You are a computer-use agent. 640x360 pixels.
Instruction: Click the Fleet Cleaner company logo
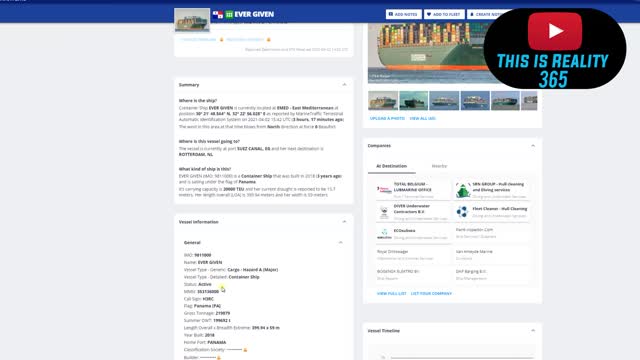point(462,211)
